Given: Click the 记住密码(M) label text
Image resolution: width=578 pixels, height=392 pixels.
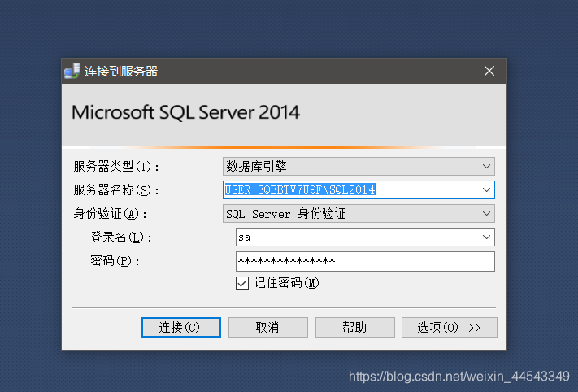Looking at the screenshot, I should pos(286,283).
